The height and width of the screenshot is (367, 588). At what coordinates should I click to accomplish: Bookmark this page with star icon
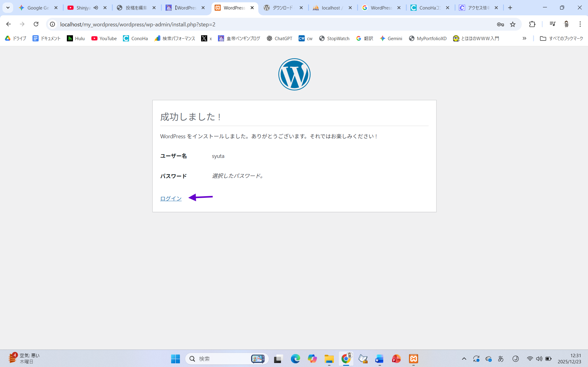(513, 24)
